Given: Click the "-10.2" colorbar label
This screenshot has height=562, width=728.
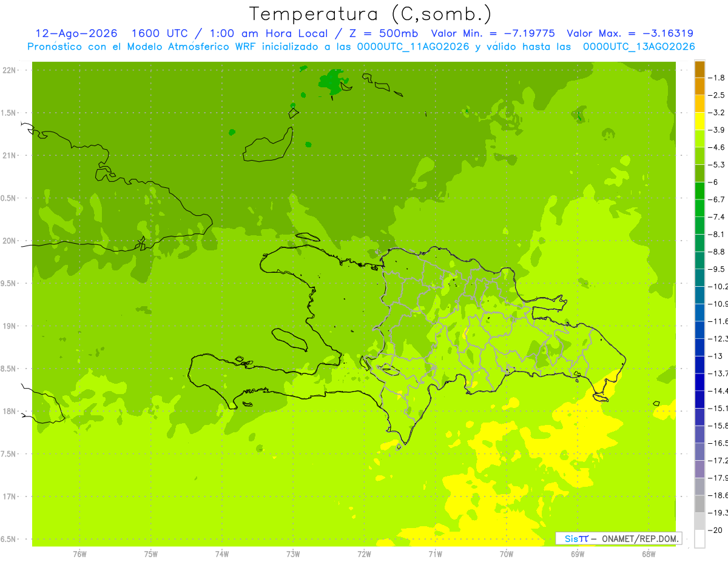Looking at the screenshot, I should tap(718, 287).
